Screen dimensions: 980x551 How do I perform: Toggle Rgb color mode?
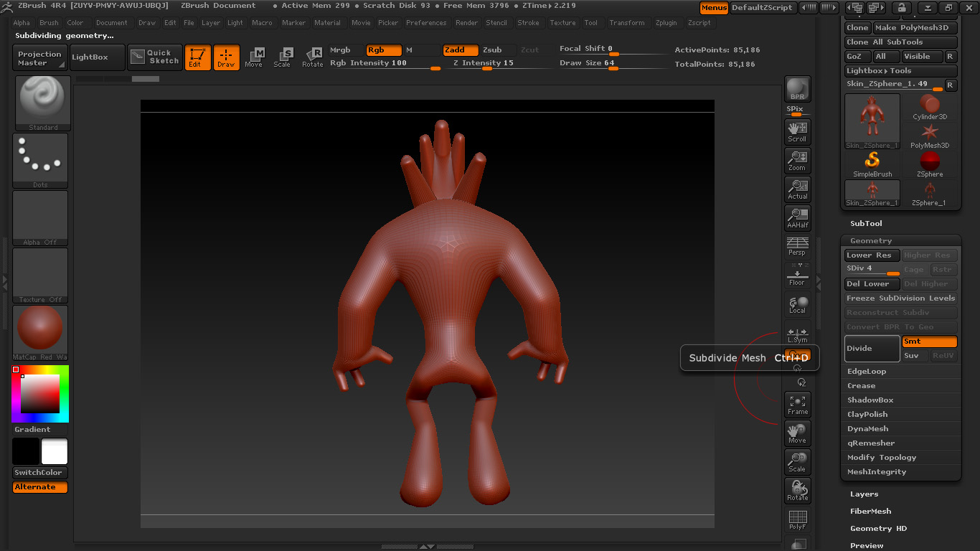384,50
